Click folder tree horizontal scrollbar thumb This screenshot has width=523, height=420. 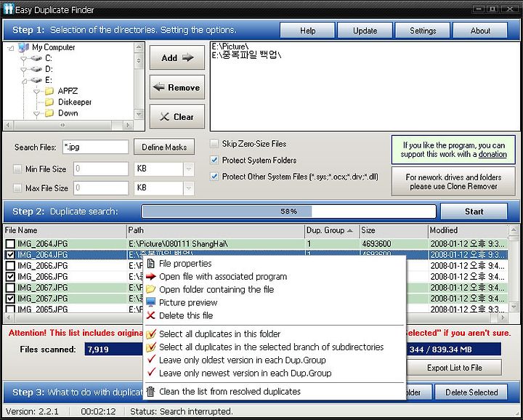point(62,125)
